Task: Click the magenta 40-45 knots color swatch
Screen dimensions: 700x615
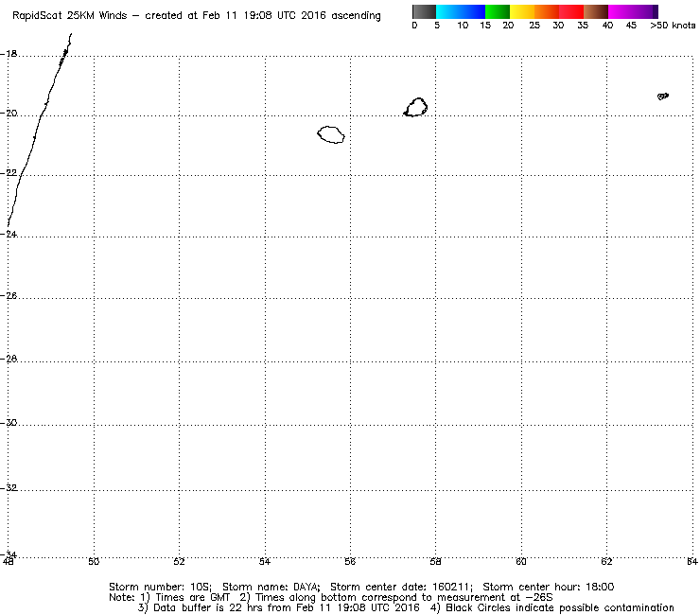Action: click(x=621, y=11)
